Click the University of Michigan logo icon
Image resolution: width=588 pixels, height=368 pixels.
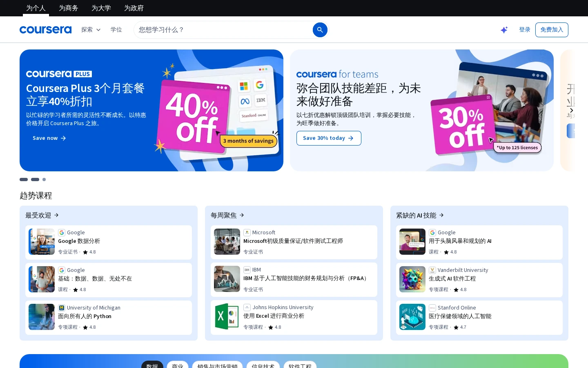point(62,308)
